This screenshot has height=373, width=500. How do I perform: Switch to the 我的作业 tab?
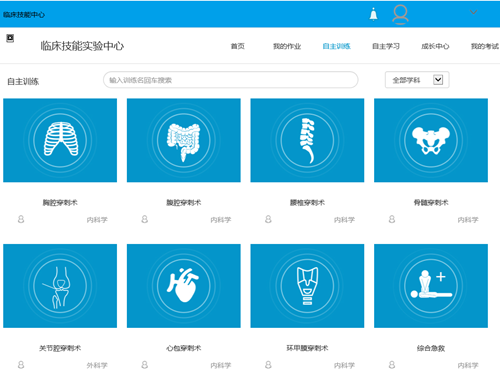287,46
